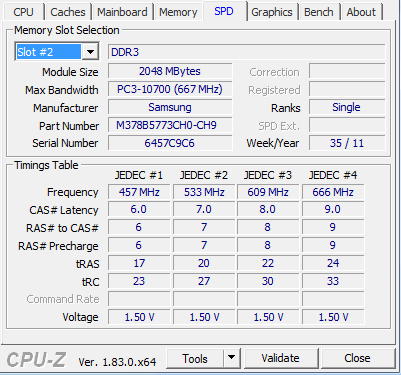Click the Close button
The width and height of the screenshot is (401, 375).
(x=357, y=358)
